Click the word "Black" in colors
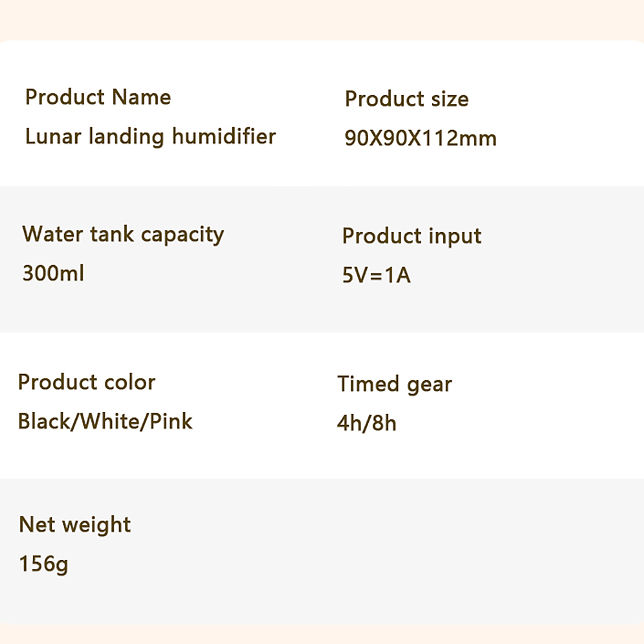Viewport: 644px width, 644px height. (x=44, y=421)
